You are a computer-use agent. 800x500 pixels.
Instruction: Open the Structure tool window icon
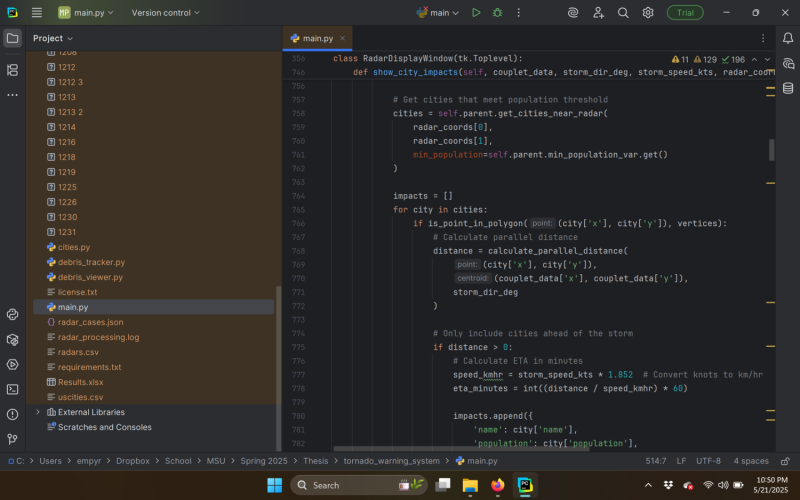pos(12,70)
